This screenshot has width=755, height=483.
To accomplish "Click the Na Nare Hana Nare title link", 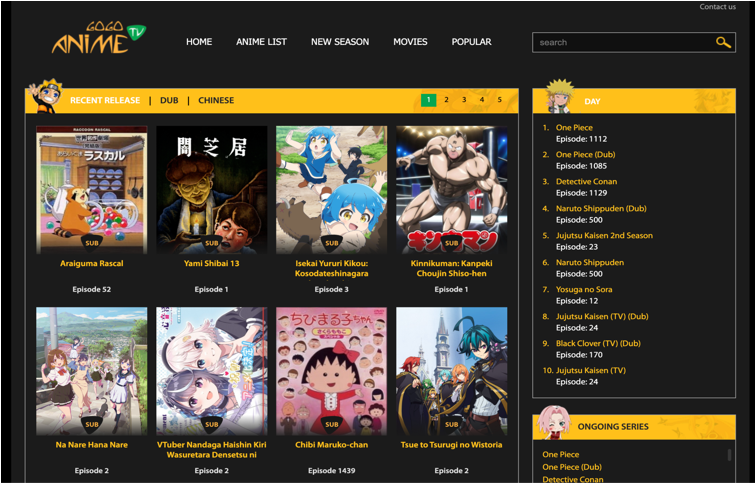I will (x=91, y=444).
